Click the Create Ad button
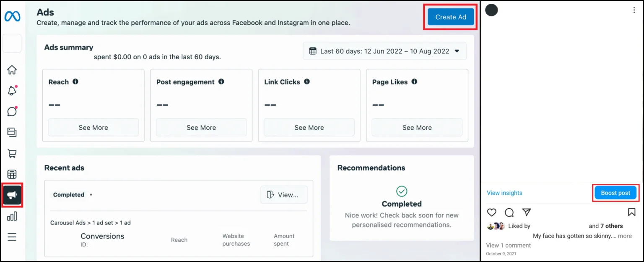The width and height of the screenshot is (644, 262). [451, 17]
